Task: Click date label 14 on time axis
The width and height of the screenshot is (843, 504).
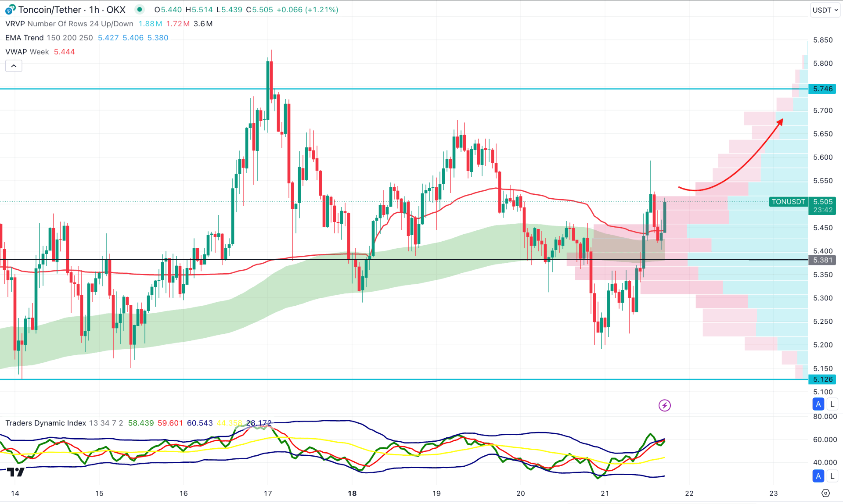Action: coord(15,493)
